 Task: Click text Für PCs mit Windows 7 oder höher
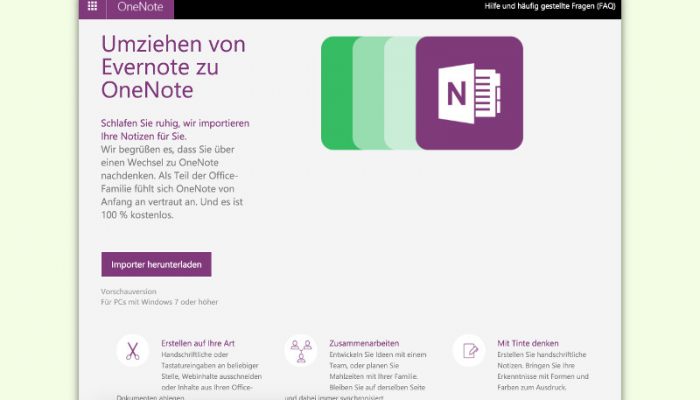click(159, 302)
